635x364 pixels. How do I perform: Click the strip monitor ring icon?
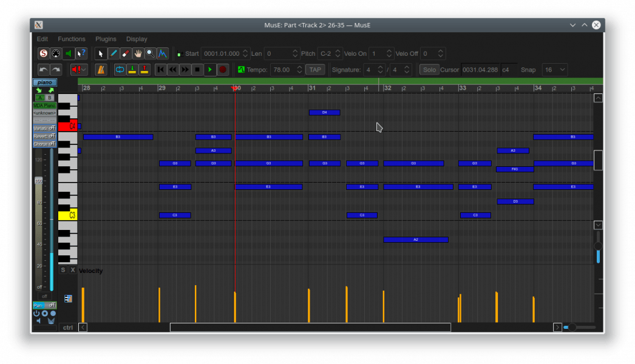point(44,314)
